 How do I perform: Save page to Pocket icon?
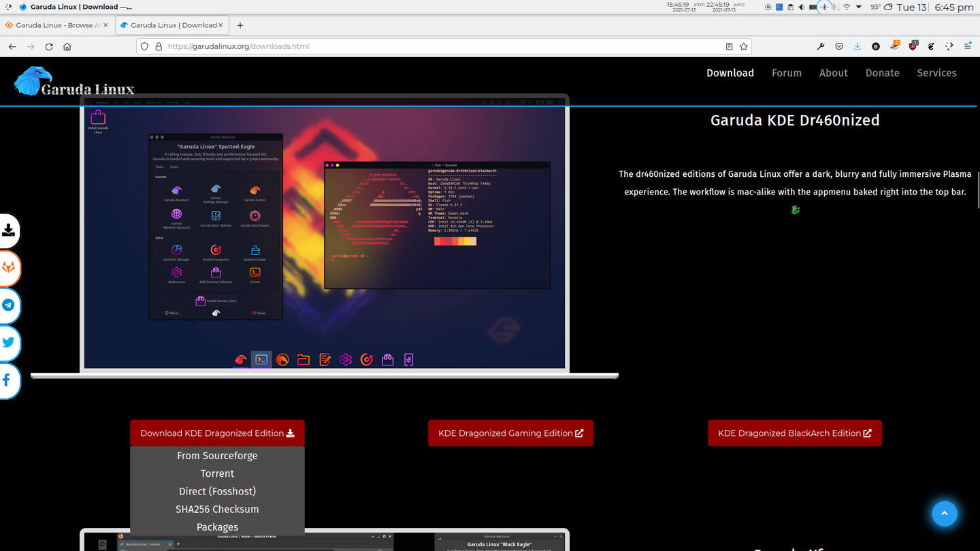pos(839,46)
